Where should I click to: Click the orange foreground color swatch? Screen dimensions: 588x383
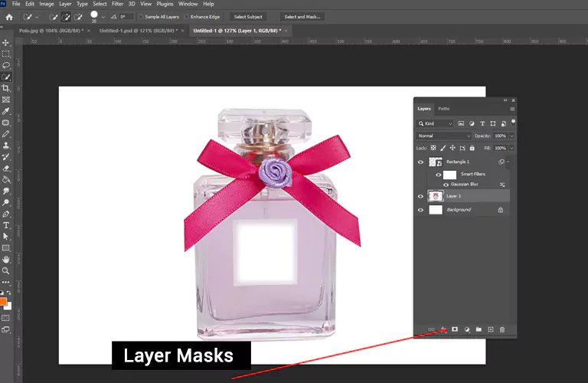(3, 302)
